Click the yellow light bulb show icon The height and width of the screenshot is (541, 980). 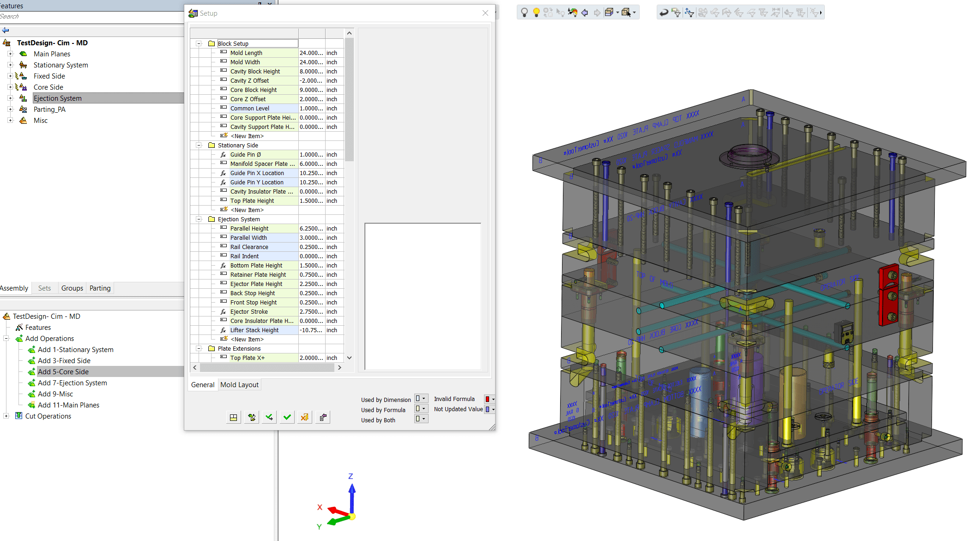[x=536, y=12]
